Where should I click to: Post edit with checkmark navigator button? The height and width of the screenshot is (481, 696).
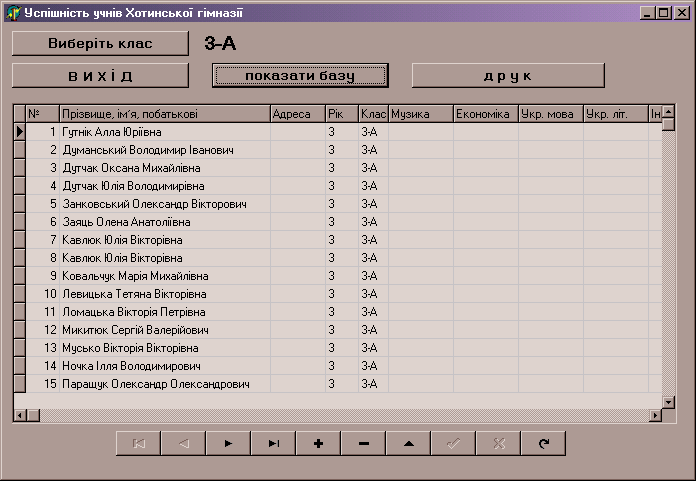(x=453, y=443)
